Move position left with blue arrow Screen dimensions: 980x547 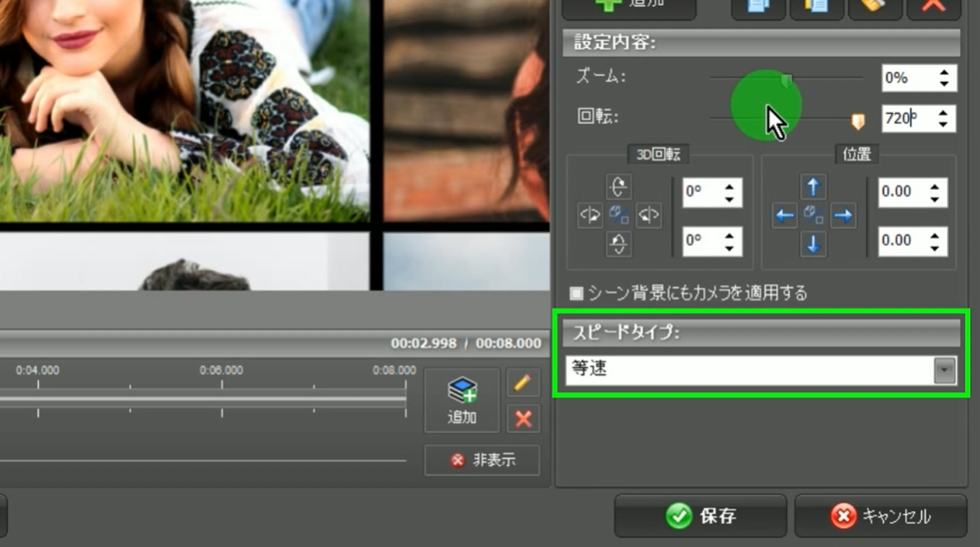[784, 216]
